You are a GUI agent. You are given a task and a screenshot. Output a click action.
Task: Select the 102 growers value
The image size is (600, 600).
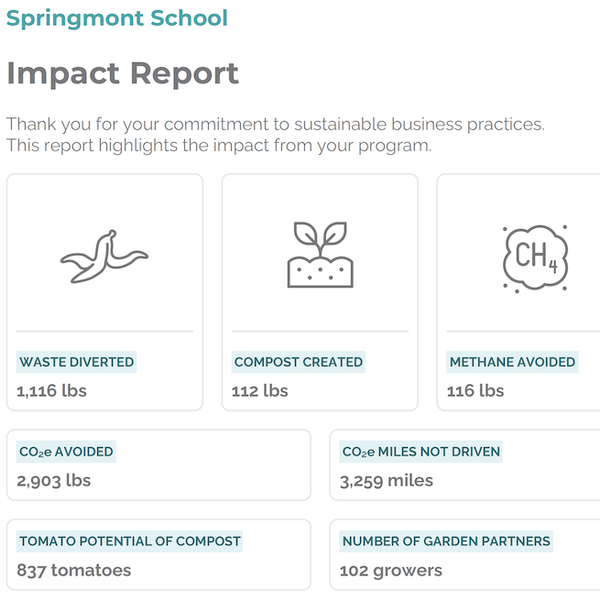click(391, 571)
